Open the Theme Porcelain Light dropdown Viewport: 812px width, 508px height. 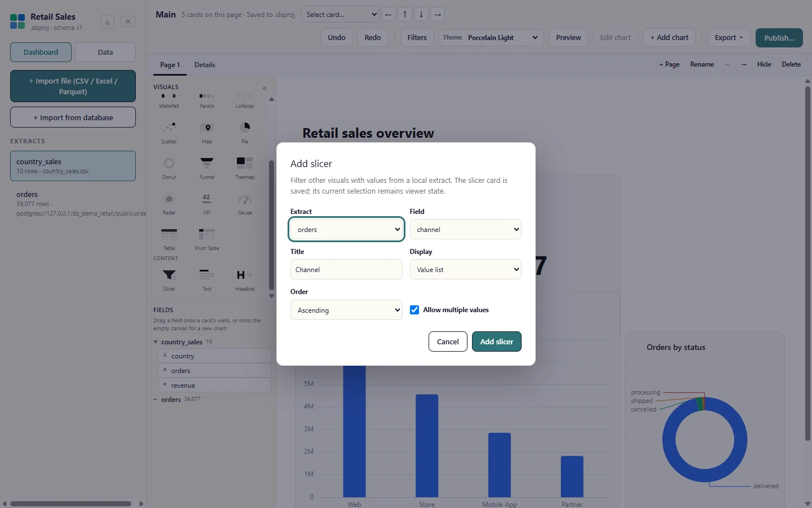click(x=491, y=38)
